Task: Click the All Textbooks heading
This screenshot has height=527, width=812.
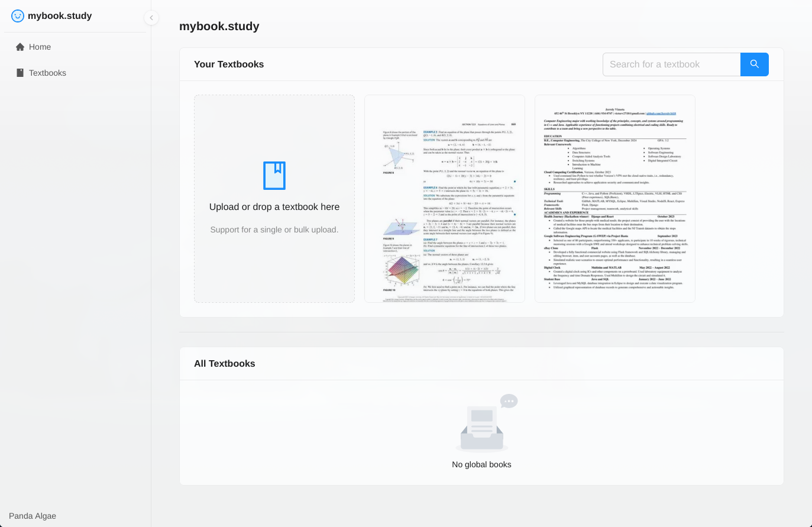Action: tap(225, 364)
